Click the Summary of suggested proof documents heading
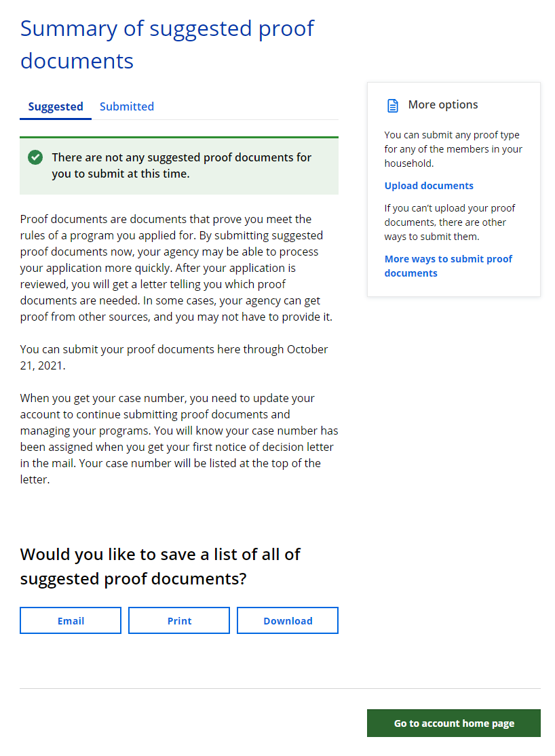This screenshot has height=756, width=555. click(168, 45)
